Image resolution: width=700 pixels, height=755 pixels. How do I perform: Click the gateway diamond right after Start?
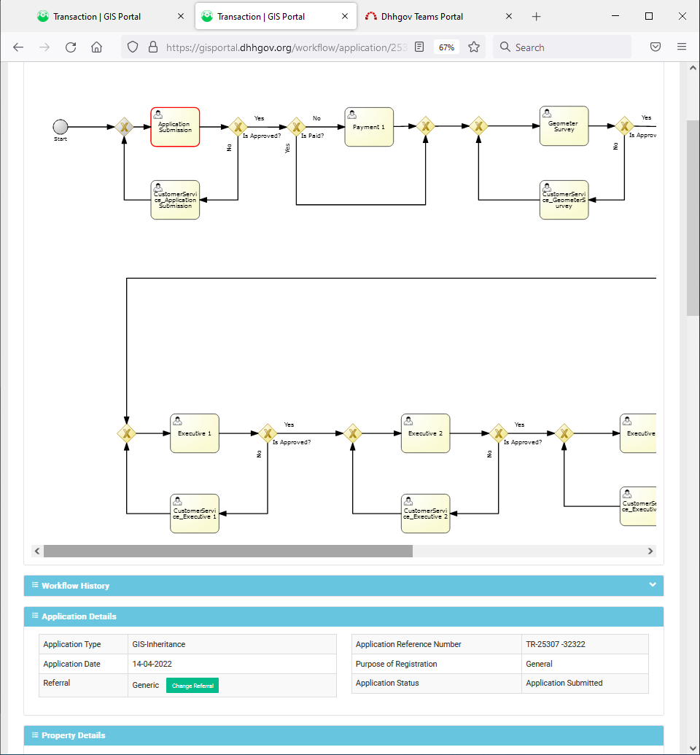pyautogui.click(x=124, y=127)
